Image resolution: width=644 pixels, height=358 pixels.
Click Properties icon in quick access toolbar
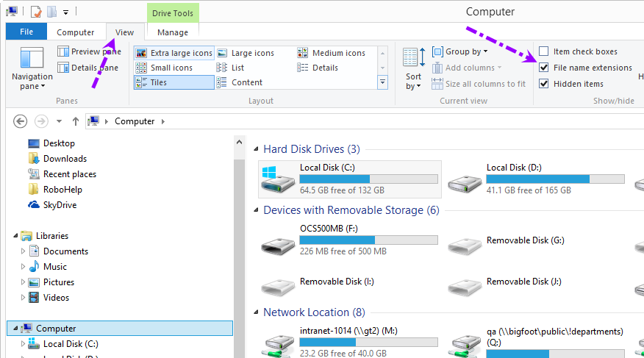(x=36, y=12)
